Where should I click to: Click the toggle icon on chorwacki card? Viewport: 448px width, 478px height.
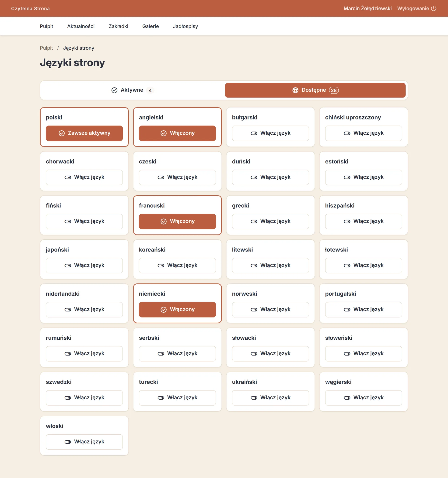coord(68,177)
